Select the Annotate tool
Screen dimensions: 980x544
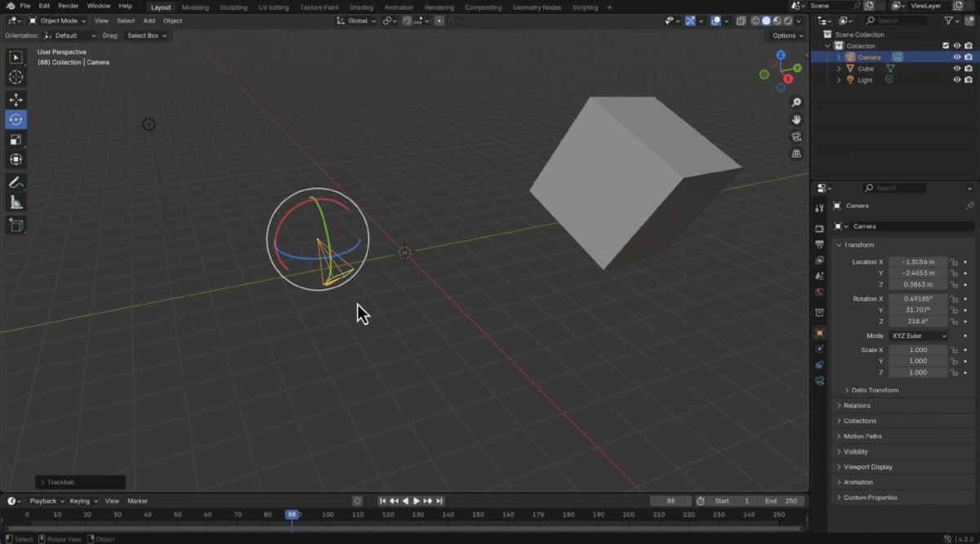pos(16,182)
